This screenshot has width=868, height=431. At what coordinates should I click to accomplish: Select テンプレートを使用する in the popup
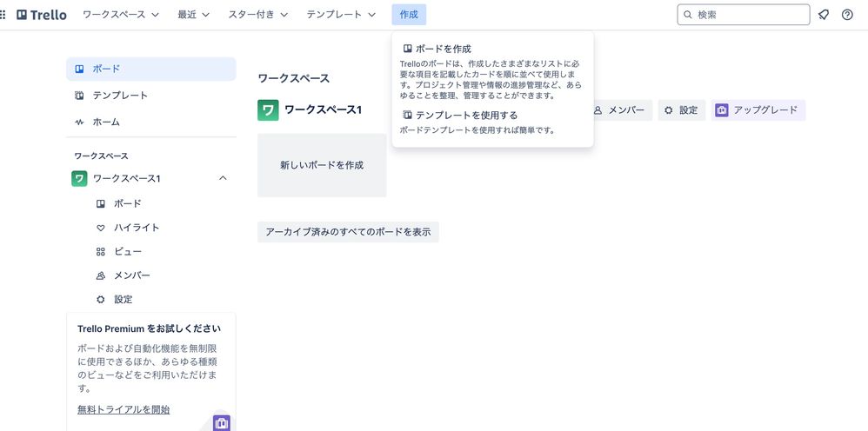(x=492, y=123)
